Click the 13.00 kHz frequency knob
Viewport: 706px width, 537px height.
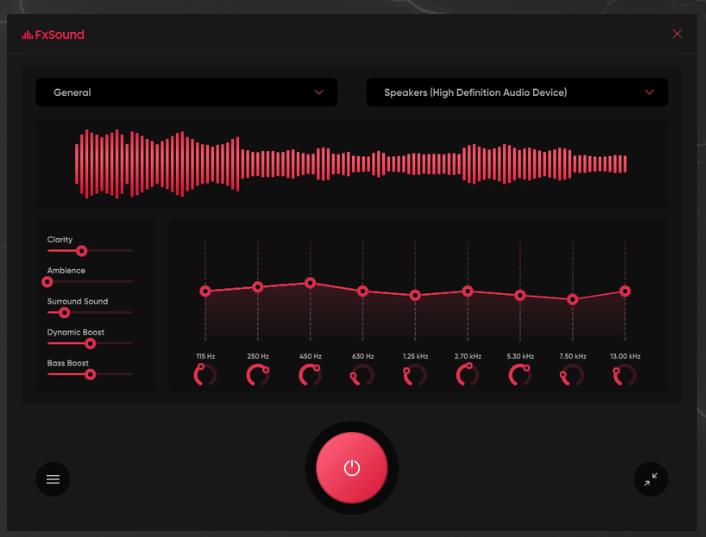[x=625, y=375]
